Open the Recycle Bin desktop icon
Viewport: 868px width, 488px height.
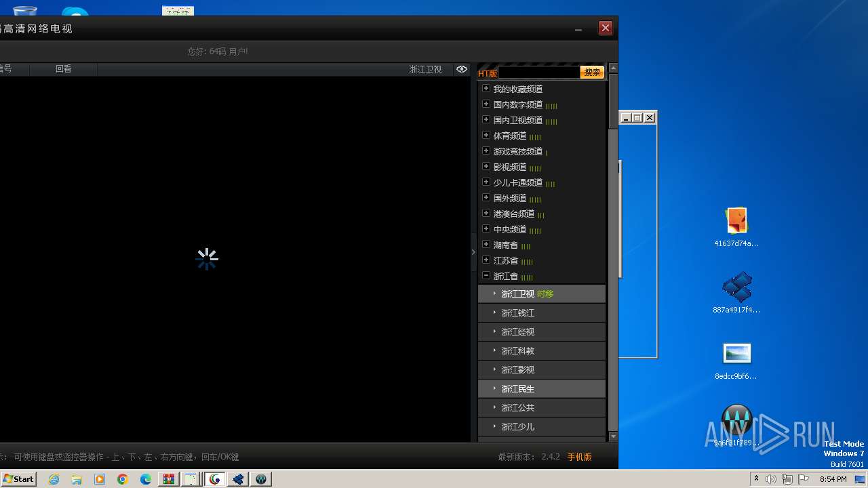point(25,10)
